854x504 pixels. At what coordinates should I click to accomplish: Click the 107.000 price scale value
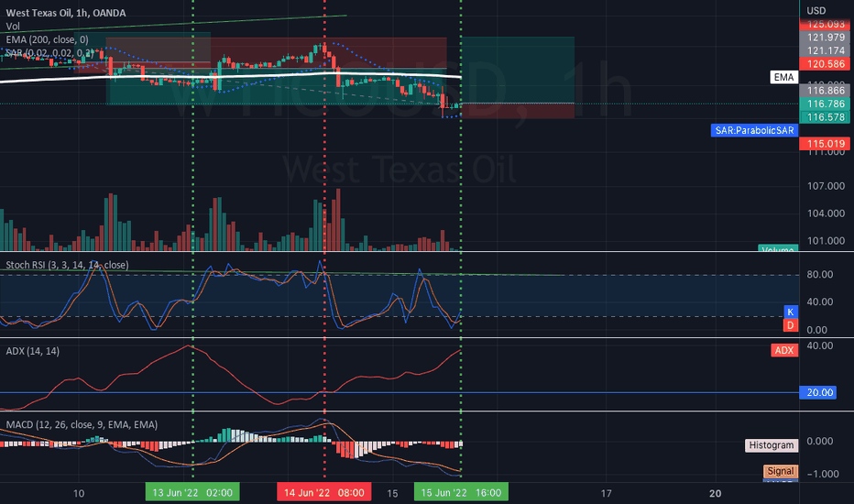click(x=826, y=186)
